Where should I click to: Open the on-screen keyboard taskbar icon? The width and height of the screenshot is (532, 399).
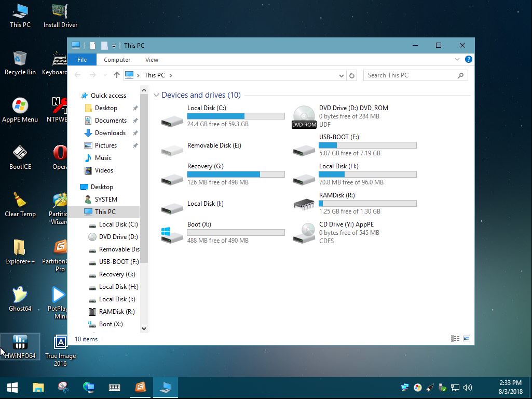(114, 388)
